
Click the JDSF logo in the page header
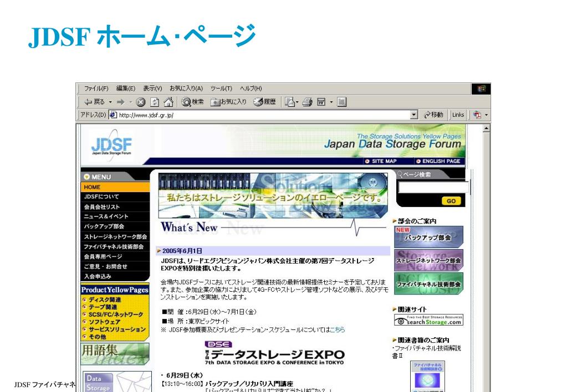coord(111,145)
